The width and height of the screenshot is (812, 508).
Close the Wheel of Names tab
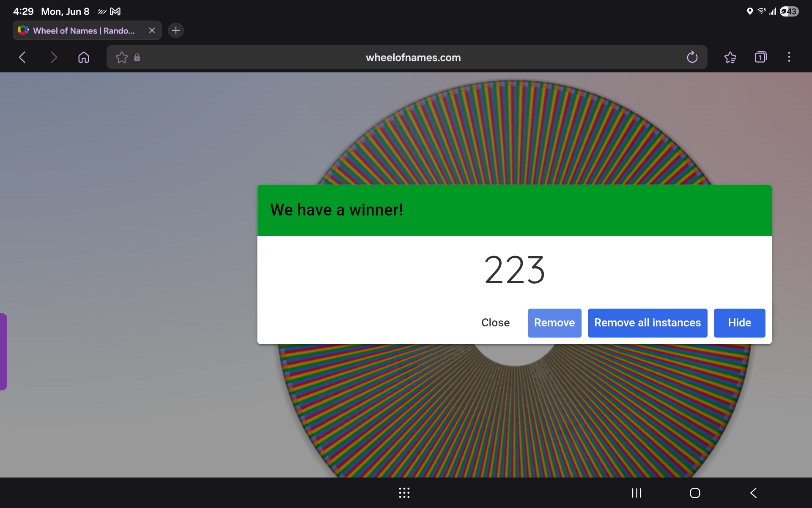[x=152, y=30]
